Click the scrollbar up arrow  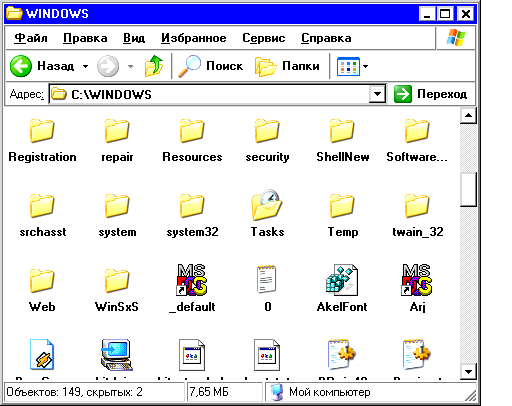pyautogui.click(x=468, y=116)
